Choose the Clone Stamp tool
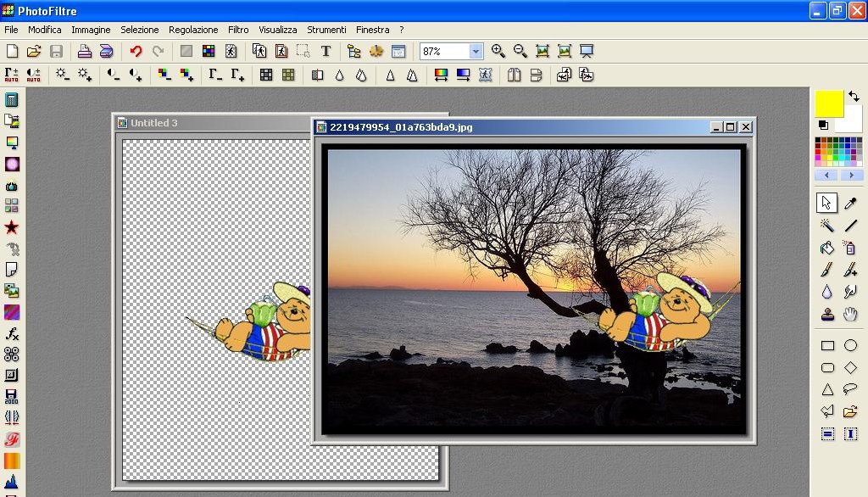 (827, 315)
